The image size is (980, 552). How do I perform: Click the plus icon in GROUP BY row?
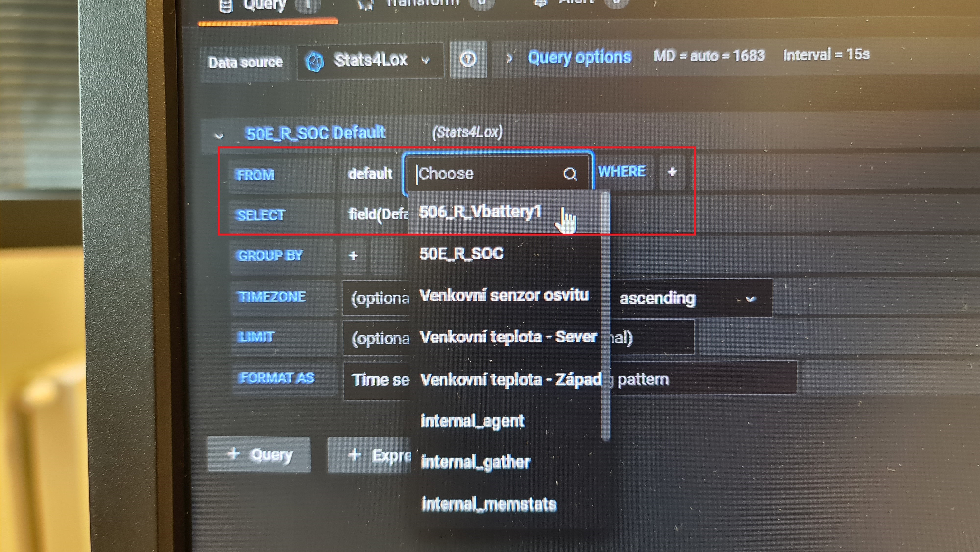click(x=353, y=255)
